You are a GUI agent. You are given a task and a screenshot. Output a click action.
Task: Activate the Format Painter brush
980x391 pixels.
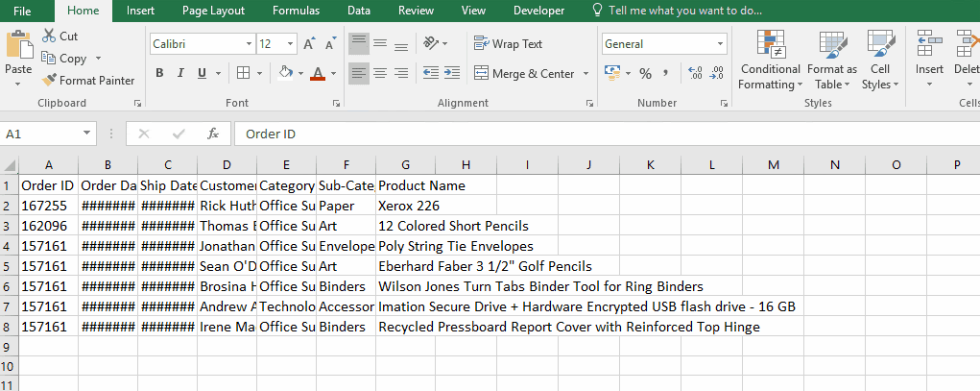(88, 80)
